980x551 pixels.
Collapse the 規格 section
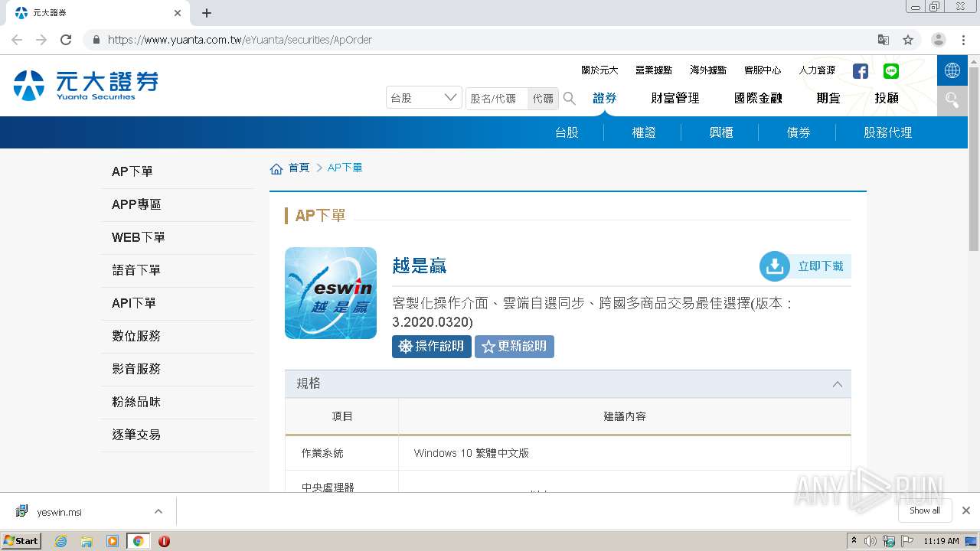pos(837,384)
